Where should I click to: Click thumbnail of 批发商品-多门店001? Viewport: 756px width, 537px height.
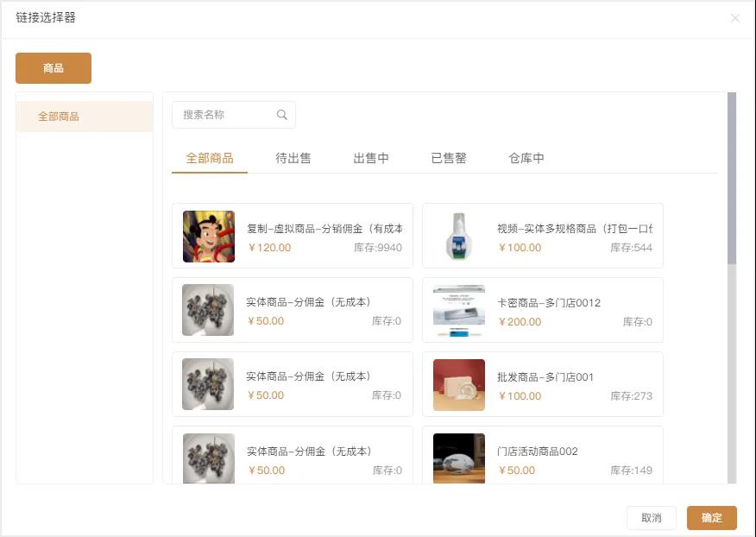(459, 385)
